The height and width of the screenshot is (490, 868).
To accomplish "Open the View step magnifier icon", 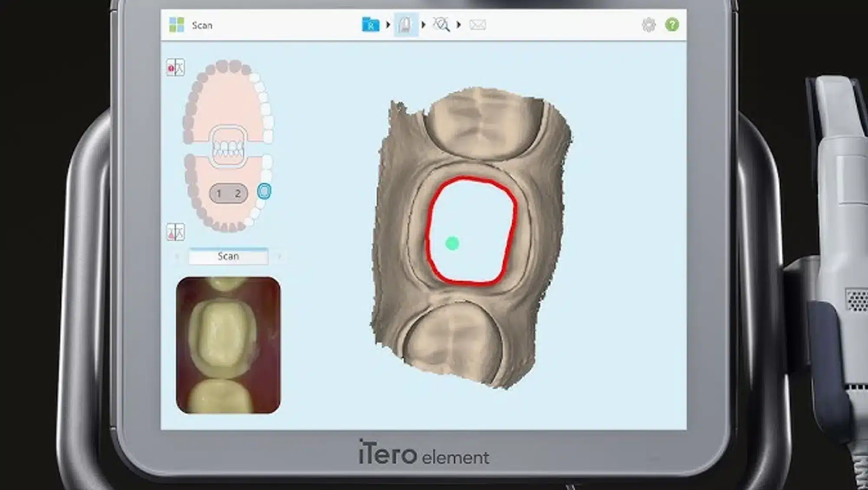I will coord(441,25).
